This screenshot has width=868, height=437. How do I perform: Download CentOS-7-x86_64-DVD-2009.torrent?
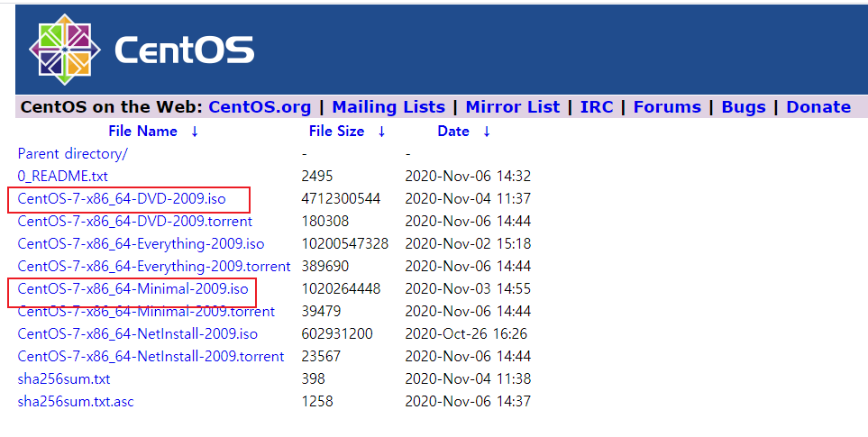click(135, 222)
